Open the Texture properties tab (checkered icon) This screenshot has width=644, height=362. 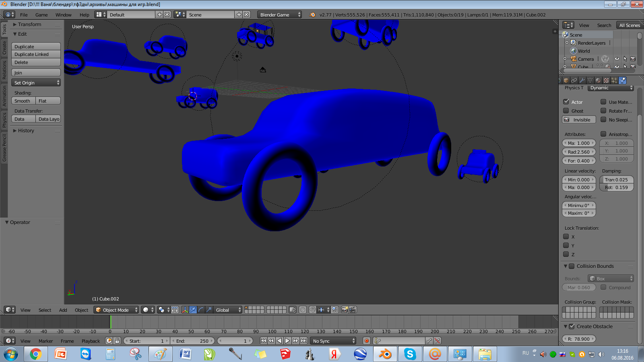pyautogui.click(x=606, y=81)
